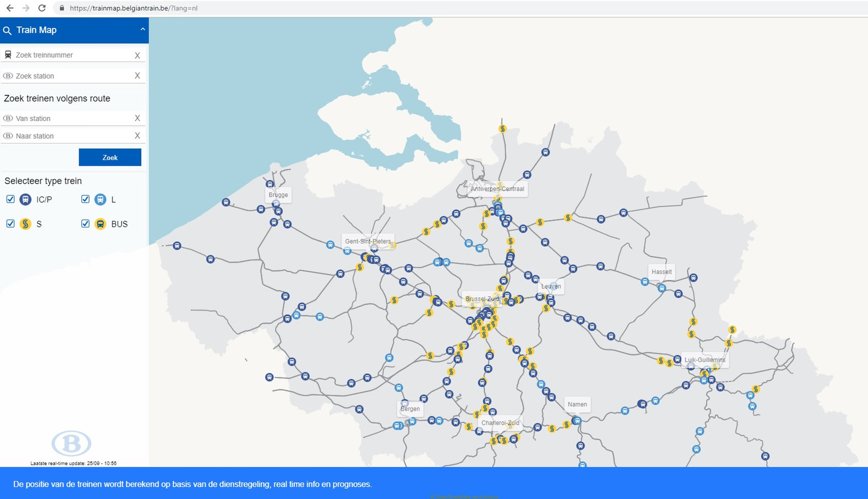Clear the Van station field
This screenshot has width=868, height=499.
[x=137, y=118]
